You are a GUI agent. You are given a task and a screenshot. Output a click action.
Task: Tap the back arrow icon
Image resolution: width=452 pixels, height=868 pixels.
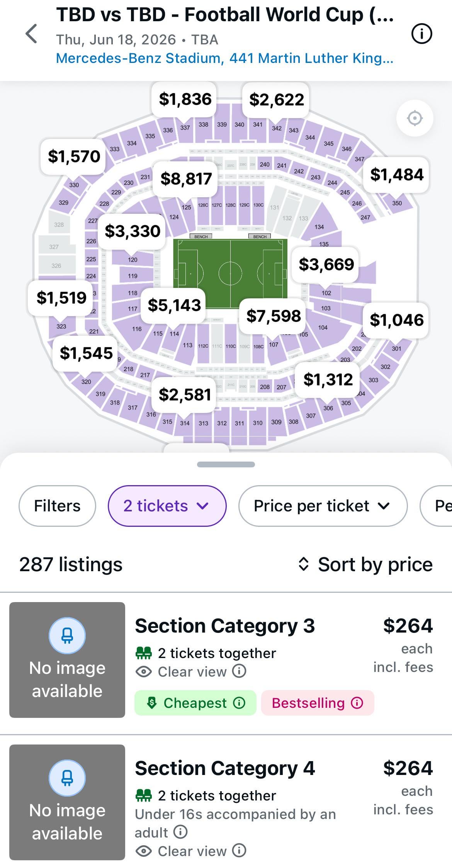(32, 34)
